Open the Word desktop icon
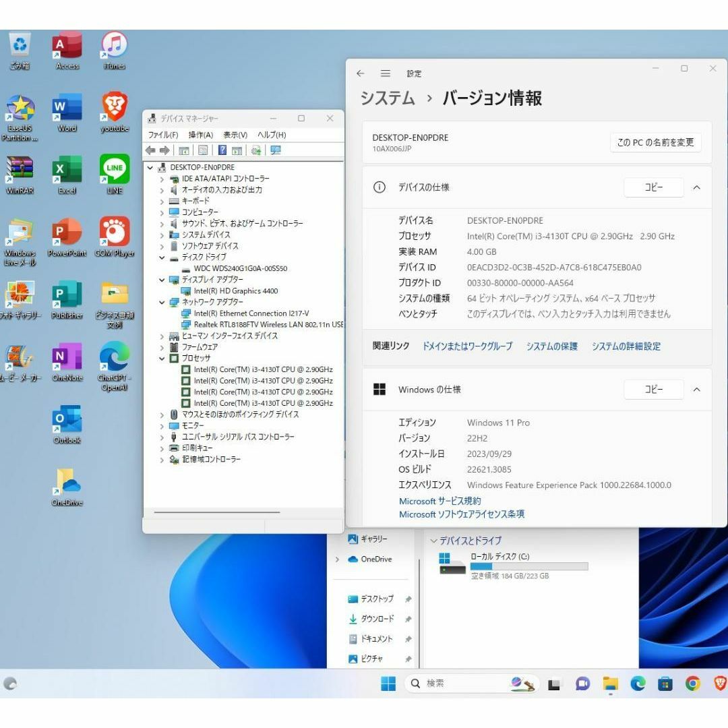Screen dimensions: 728x728 67,113
